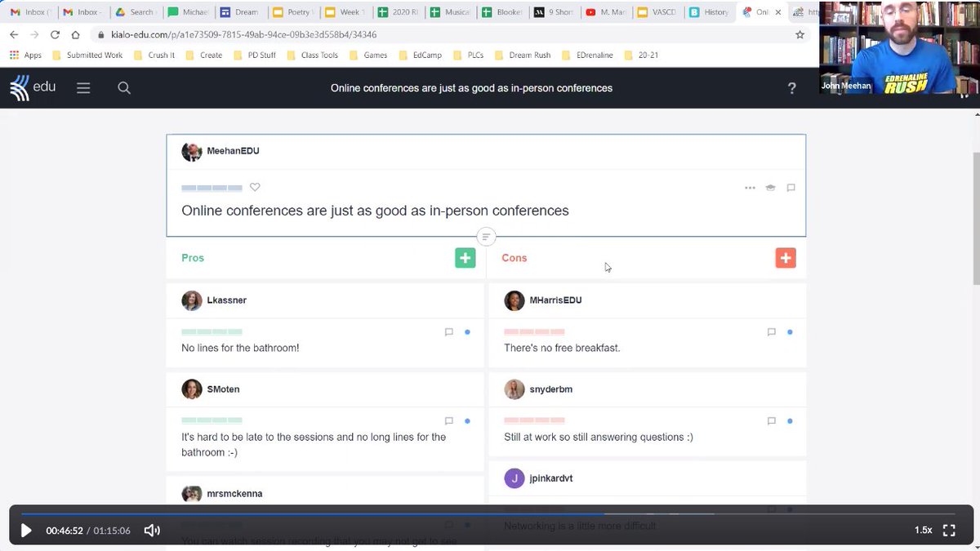
Task: Open the Kialo edu logo home
Action: click(33, 87)
